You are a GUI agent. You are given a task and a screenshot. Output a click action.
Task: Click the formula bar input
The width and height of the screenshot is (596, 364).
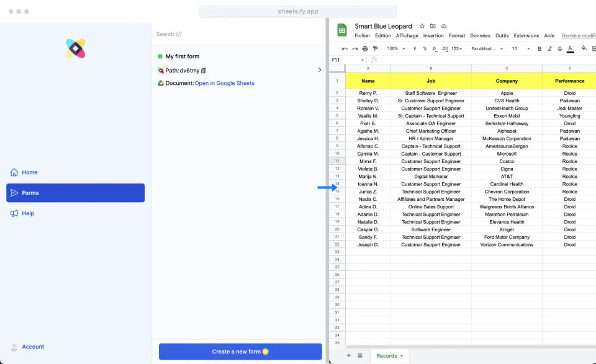(x=489, y=60)
